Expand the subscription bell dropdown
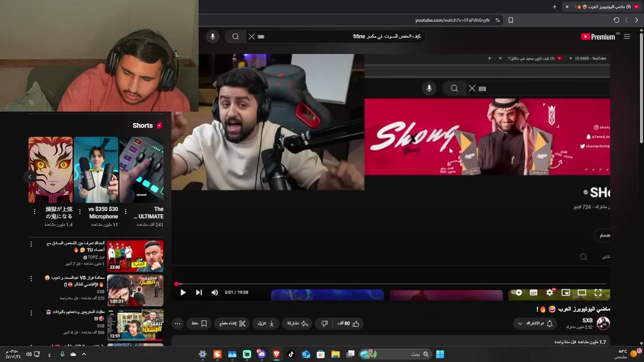Screen dimensions: 644x362 pyautogui.click(x=535, y=324)
